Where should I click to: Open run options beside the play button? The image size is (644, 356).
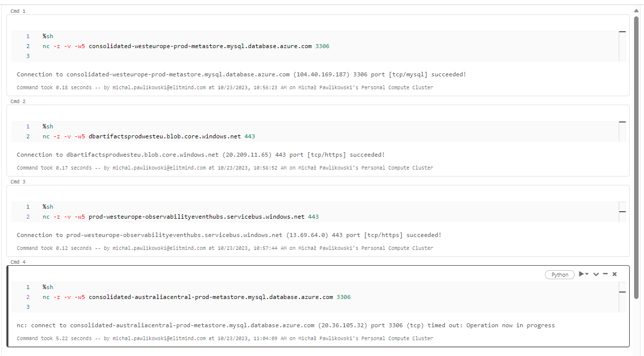point(587,274)
